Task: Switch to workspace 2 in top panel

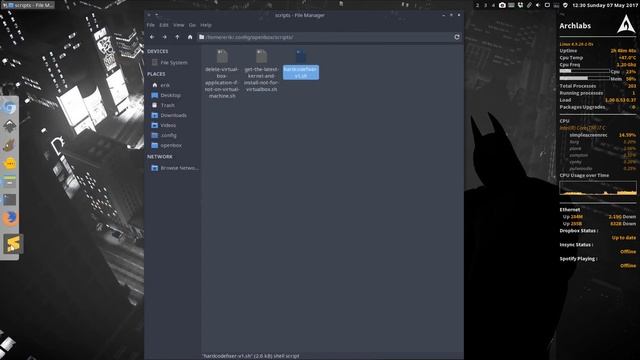Action: (477, 5)
